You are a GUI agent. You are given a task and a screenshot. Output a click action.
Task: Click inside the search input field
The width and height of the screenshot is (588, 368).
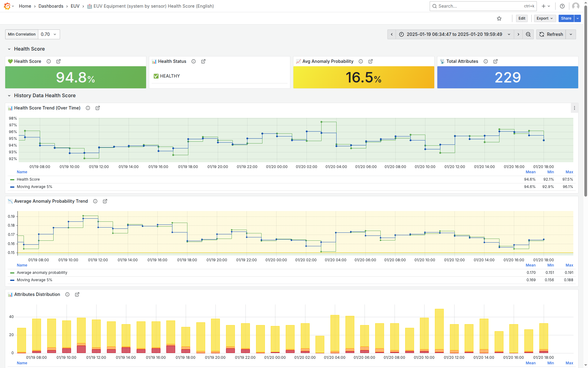pyautogui.click(x=475, y=6)
